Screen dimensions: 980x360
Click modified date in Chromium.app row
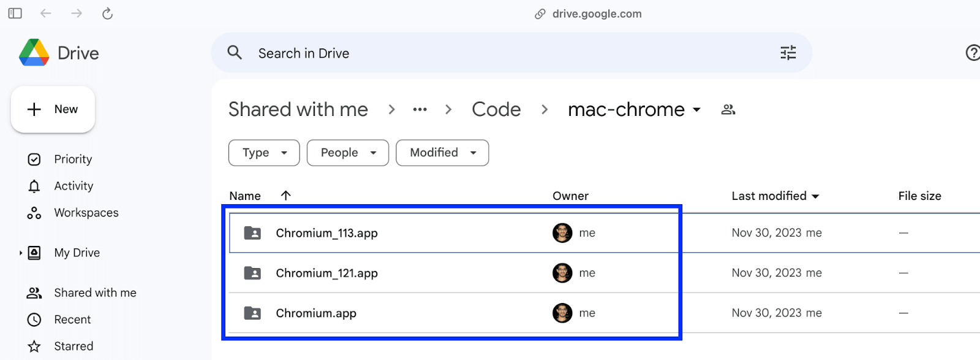(x=777, y=313)
